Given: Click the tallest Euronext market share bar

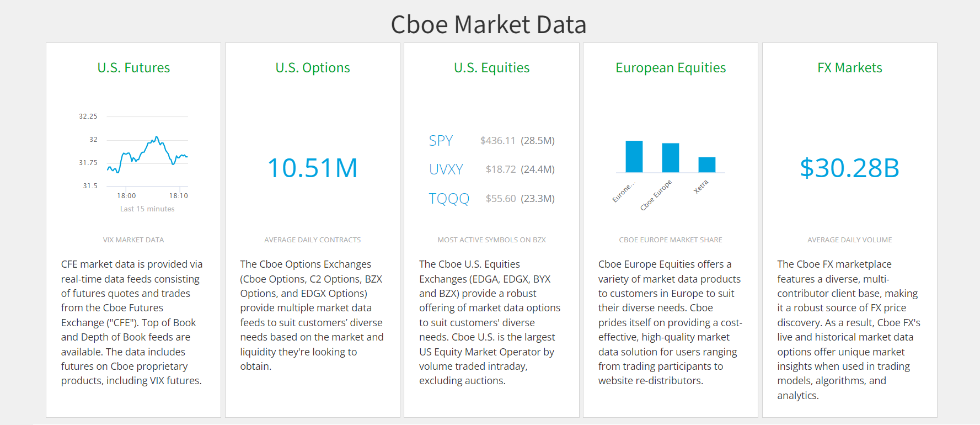Looking at the screenshot, I should pos(634,156).
